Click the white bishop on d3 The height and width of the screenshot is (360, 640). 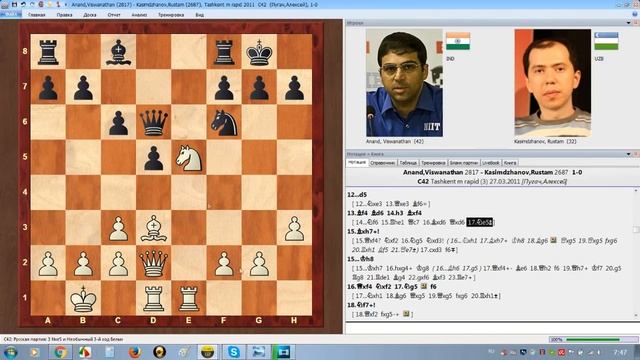153,227
